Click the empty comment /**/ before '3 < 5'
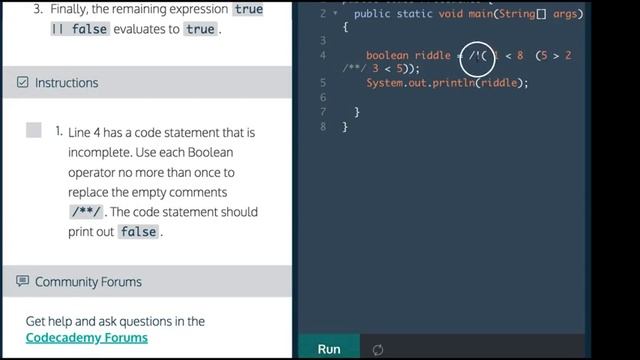The height and width of the screenshot is (360, 640). (354, 68)
